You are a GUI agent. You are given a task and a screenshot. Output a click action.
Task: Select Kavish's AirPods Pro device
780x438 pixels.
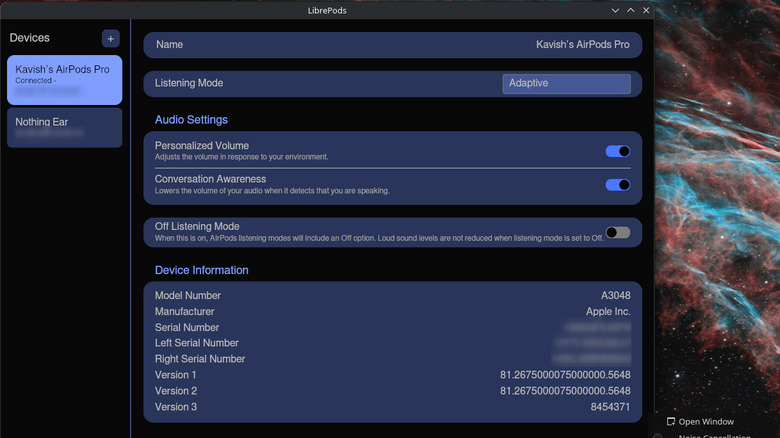65,80
